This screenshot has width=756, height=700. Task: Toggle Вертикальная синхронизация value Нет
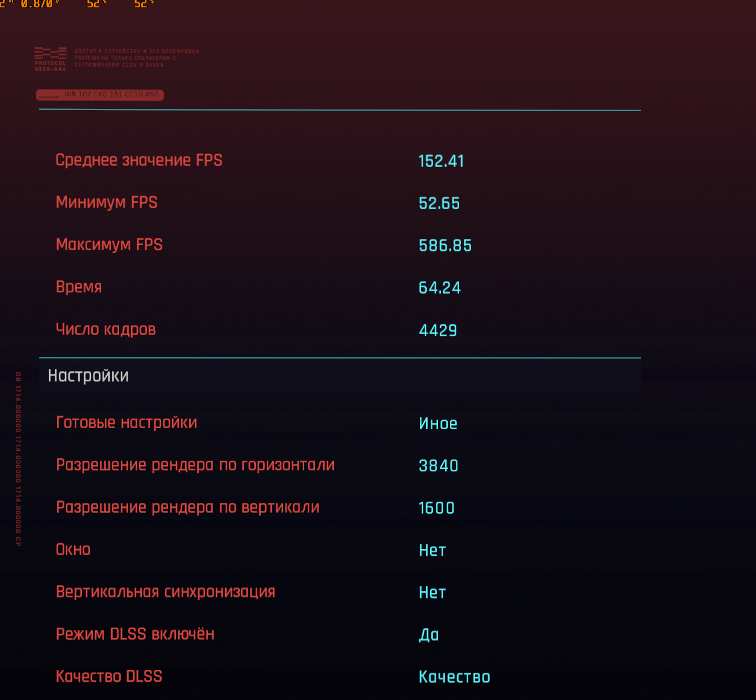(x=432, y=592)
